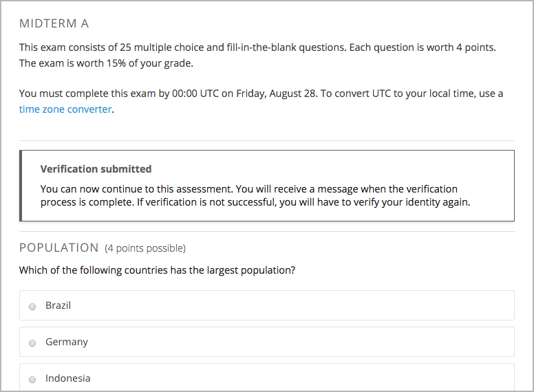Image resolution: width=534 pixels, height=392 pixels.
Task: Click the Verification submitted title
Action: (96, 169)
